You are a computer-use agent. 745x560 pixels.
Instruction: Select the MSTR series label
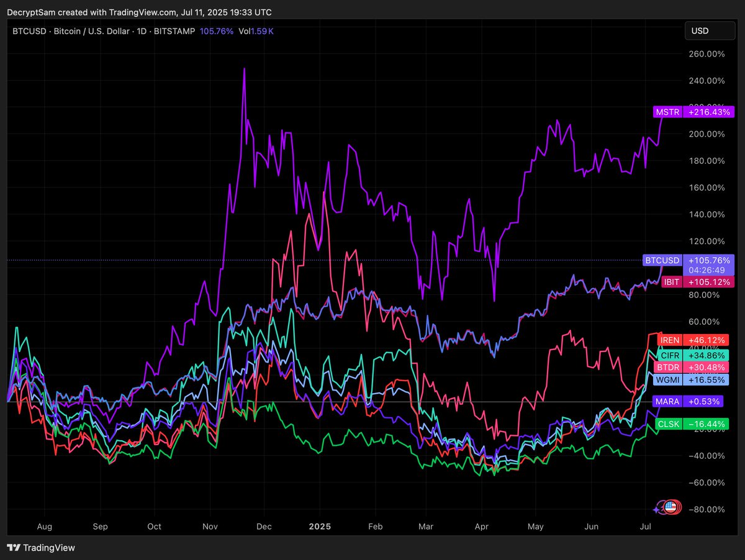[667, 112]
